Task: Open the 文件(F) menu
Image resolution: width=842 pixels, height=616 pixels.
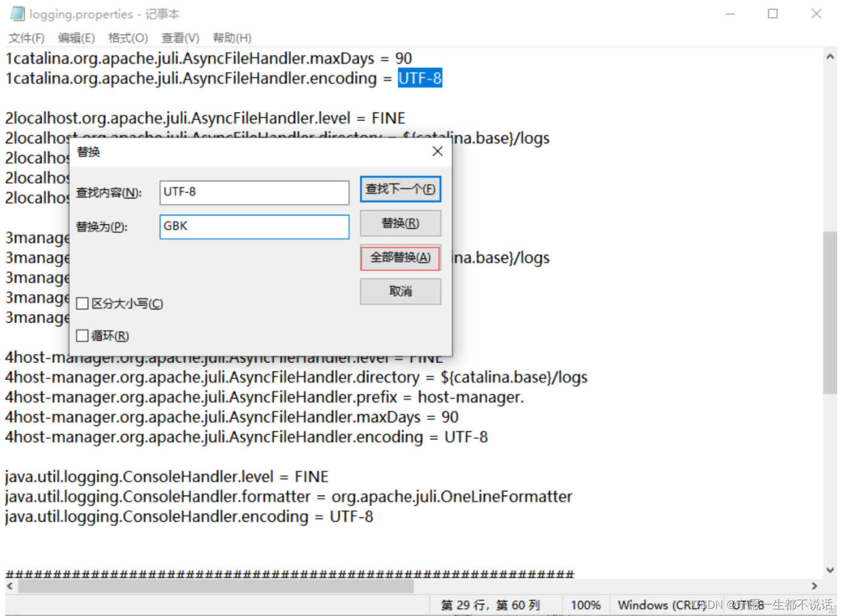Action: click(26, 38)
